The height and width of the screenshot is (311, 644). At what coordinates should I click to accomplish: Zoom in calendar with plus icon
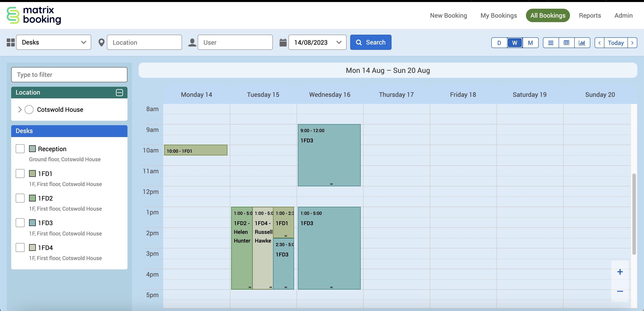coord(620,272)
